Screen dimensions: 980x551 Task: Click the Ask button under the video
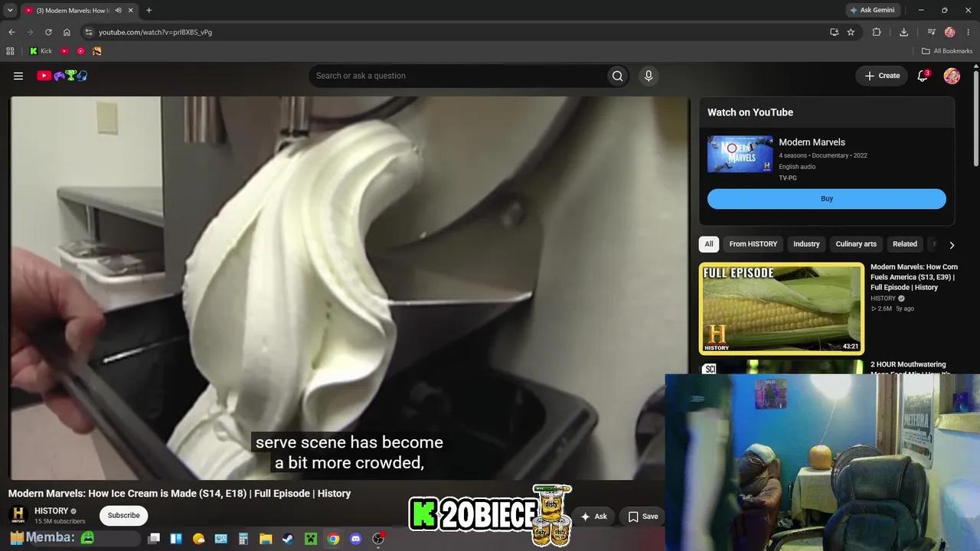point(593,517)
